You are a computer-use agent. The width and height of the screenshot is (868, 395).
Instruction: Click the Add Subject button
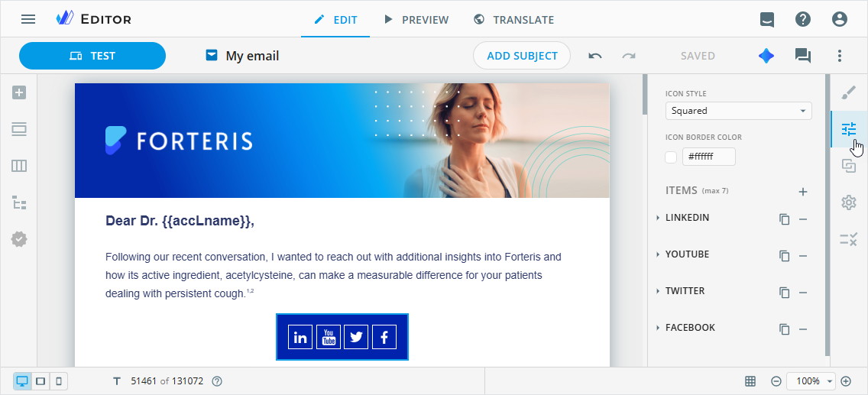click(522, 56)
